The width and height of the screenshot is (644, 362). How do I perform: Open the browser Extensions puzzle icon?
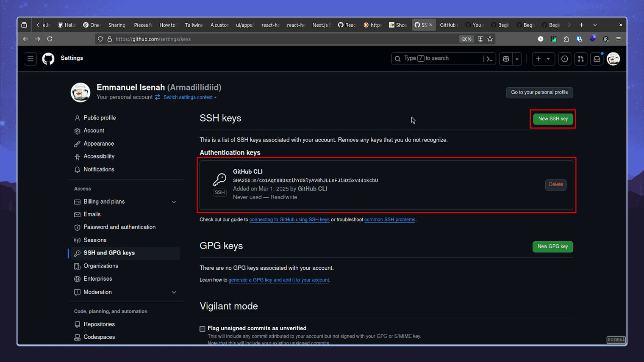566,39
